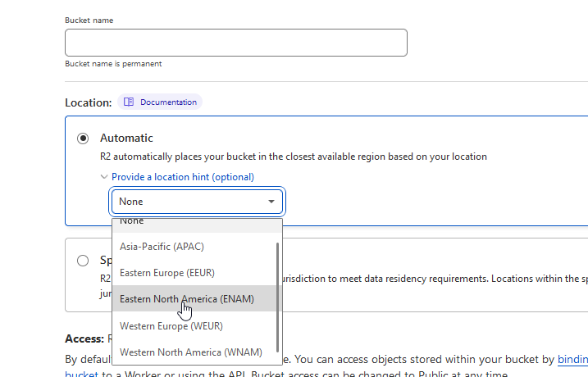This screenshot has width=588, height=377.
Task: Collapse the location hint chevron
Action: click(x=104, y=177)
